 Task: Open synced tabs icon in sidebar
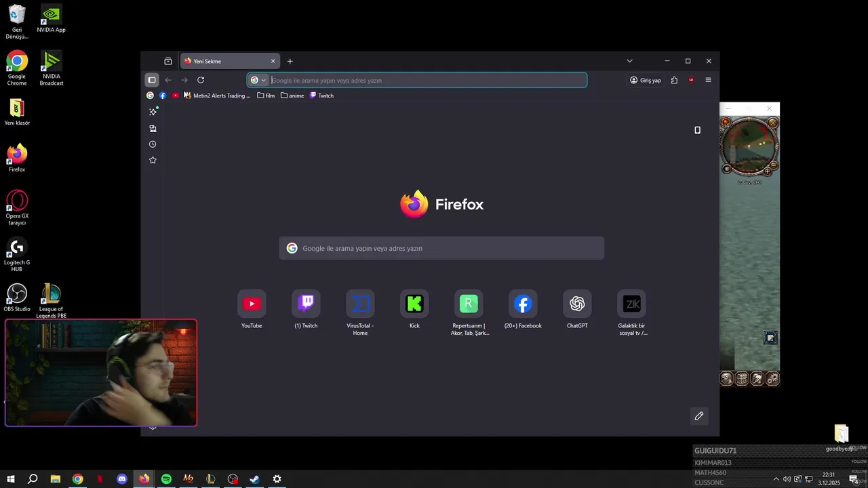pos(153,128)
